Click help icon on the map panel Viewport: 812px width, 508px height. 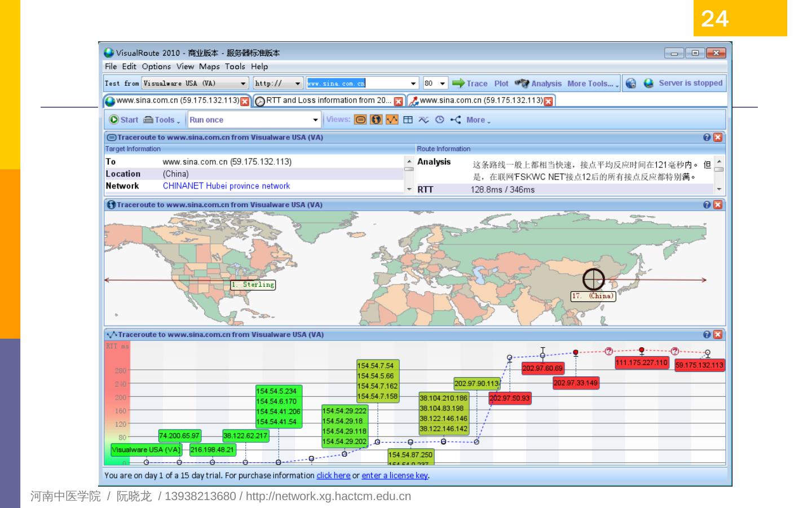click(707, 205)
